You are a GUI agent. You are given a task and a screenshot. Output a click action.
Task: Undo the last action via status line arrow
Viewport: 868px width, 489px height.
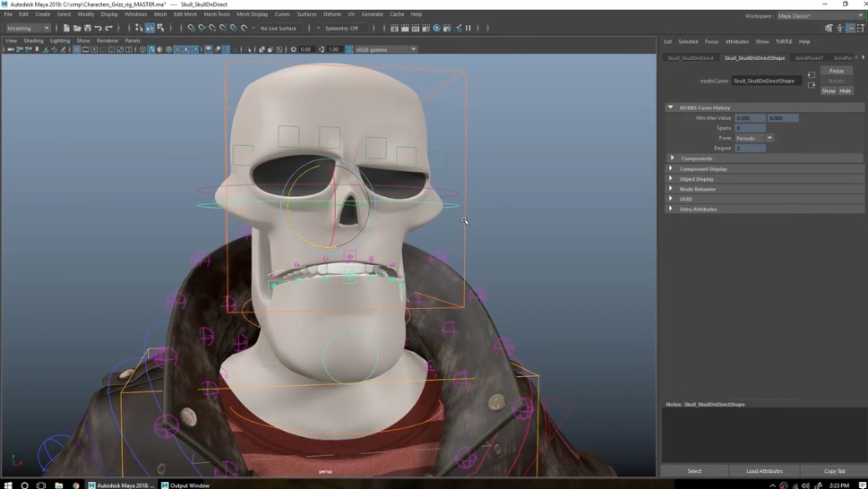click(99, 28)
